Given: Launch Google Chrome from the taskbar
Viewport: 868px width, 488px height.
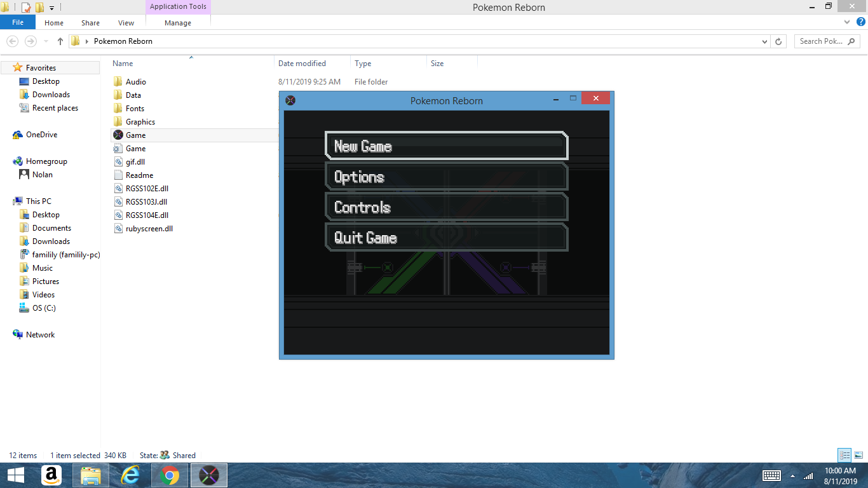Looking at the screenshot, I should tap(170, 475).
